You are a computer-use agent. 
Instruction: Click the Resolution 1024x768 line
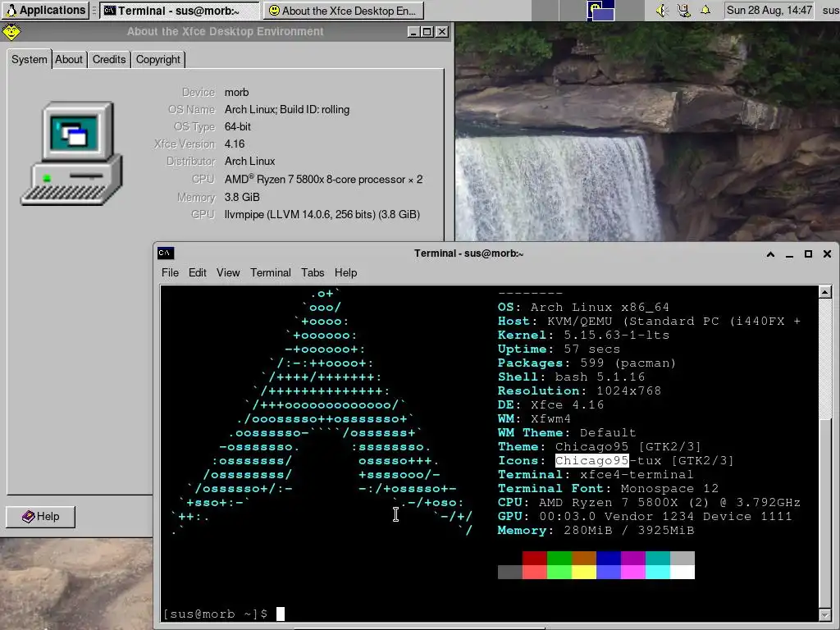pos(579,391)
